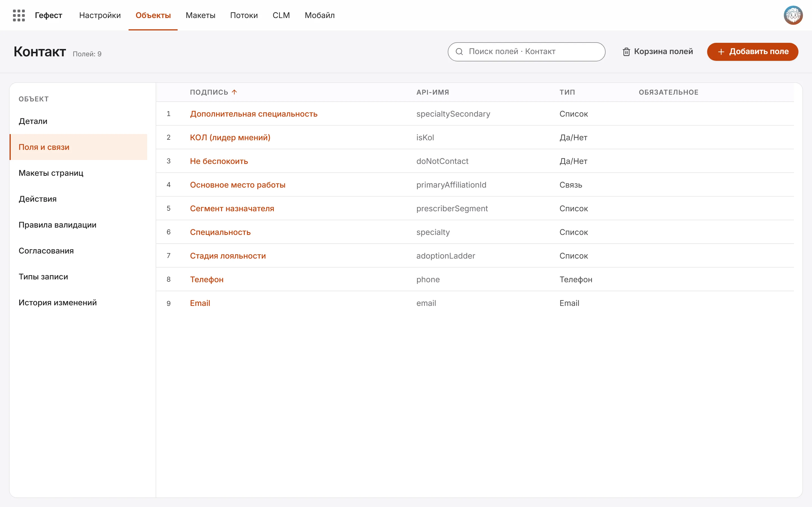Image resolution: width=812 pixels, height=507 pixels.
Task: Go to the CLM tab
Action: pyautogui.click(x=281, y=15)
